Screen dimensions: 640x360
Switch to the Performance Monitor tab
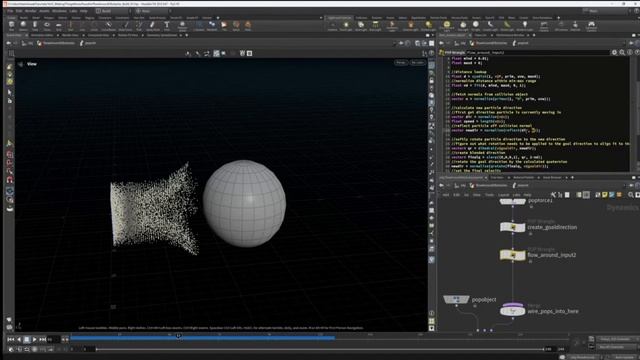pyautogui.click(x=510, y=36)
